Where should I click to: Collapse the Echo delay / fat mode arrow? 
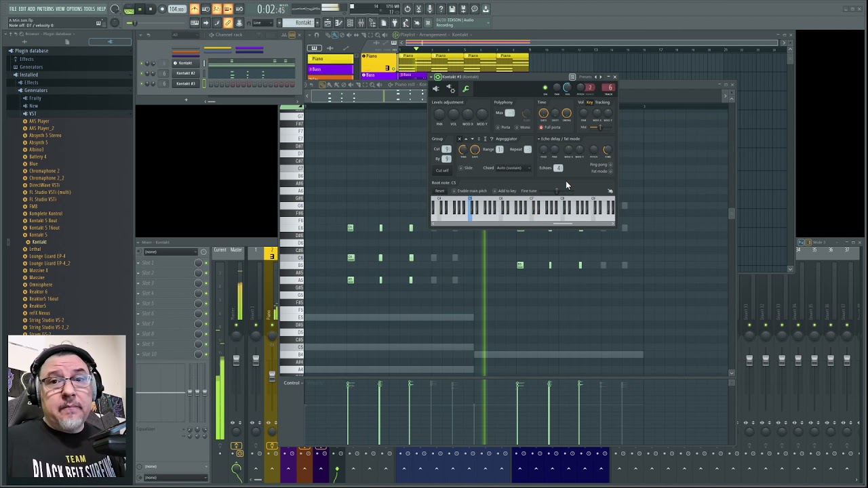[538, 139]
